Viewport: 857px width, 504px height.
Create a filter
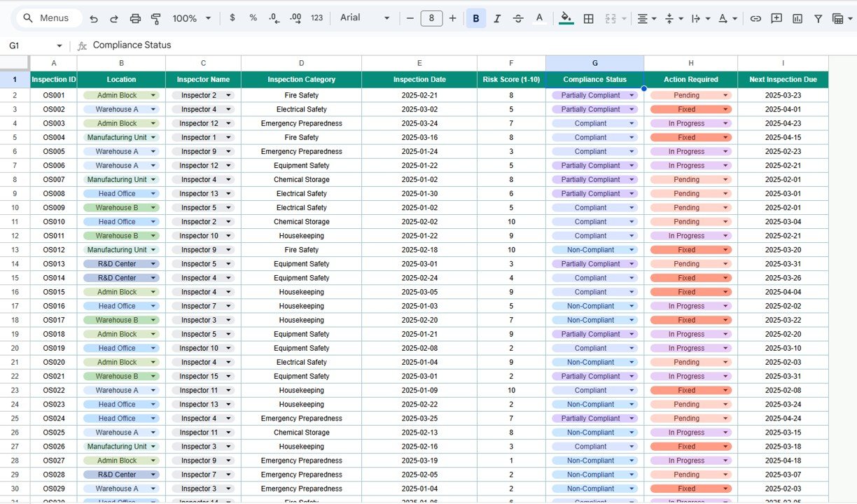click(818, 17)
